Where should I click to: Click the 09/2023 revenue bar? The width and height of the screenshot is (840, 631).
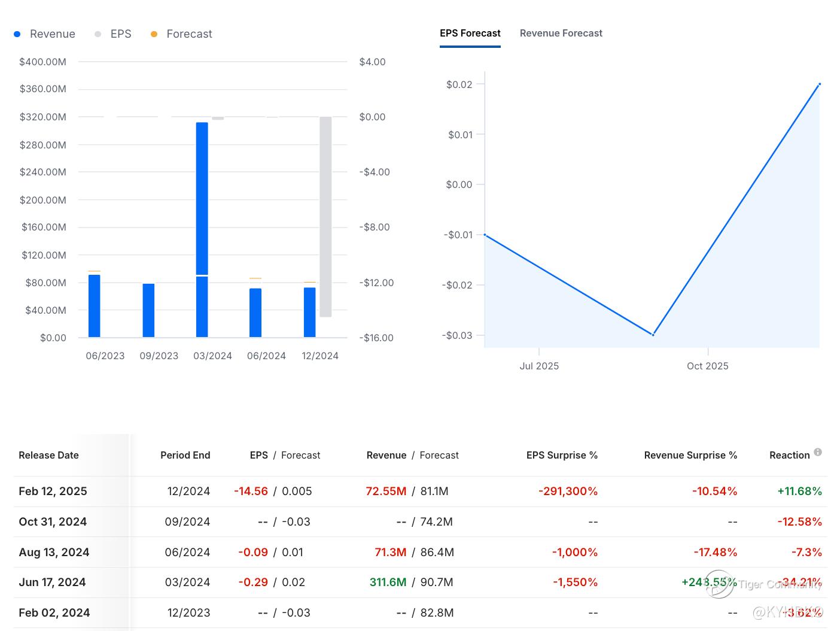click(x=148, y=310)
